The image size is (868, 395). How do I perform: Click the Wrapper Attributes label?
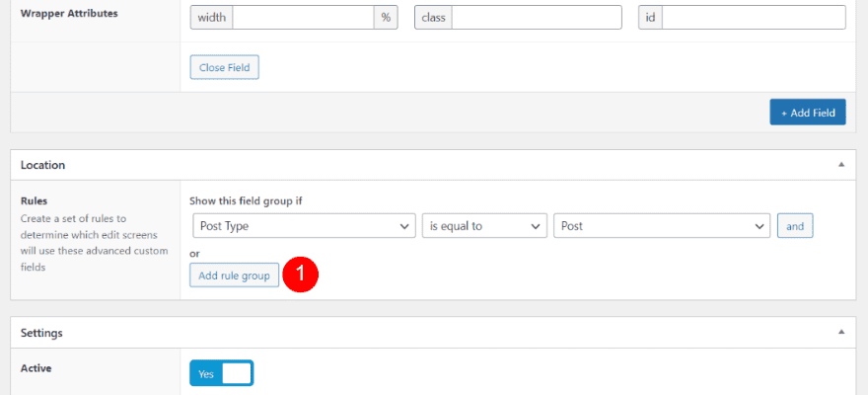(65, 14)
